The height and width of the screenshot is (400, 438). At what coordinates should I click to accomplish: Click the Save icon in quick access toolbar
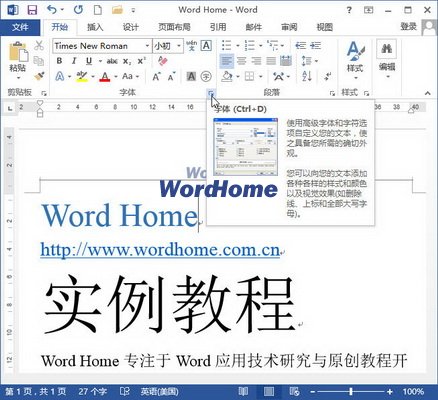pyautogui.click(x=32, y=10)
